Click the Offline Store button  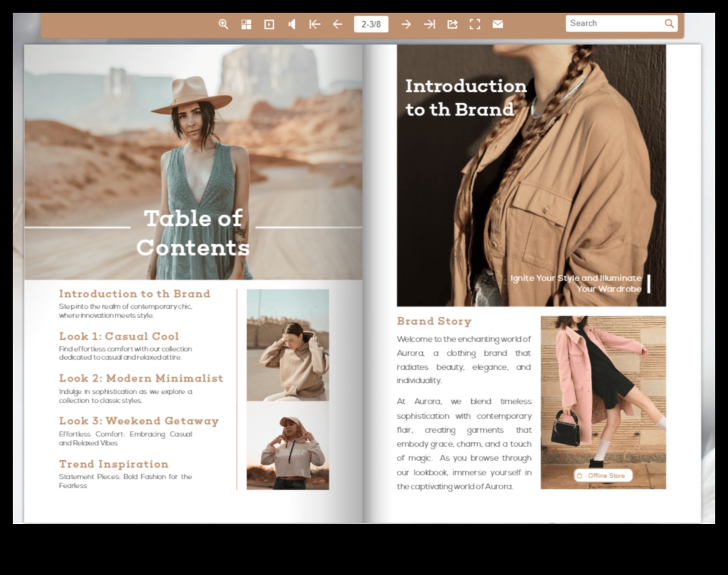(x=603, y=475)
